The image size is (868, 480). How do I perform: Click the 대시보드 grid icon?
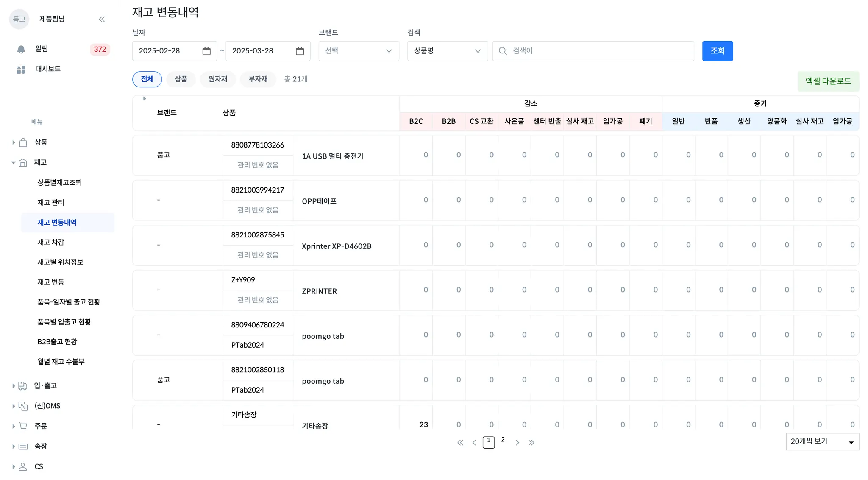pyautogui.click(x=21, y=70)
